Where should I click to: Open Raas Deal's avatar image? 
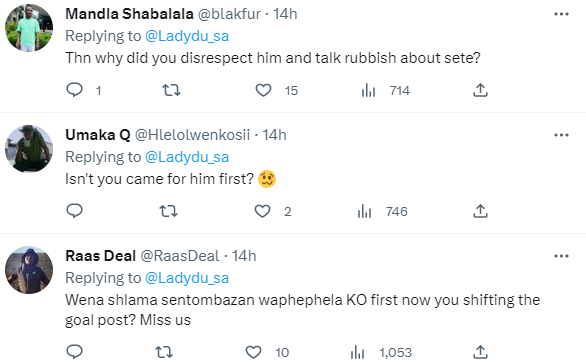[29, 270]
